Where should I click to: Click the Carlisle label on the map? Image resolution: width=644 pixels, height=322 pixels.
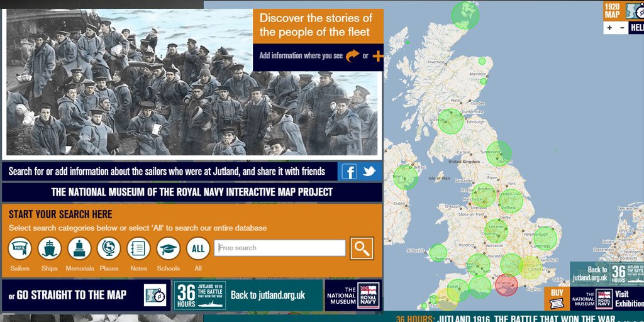click(x=464, y=152)
